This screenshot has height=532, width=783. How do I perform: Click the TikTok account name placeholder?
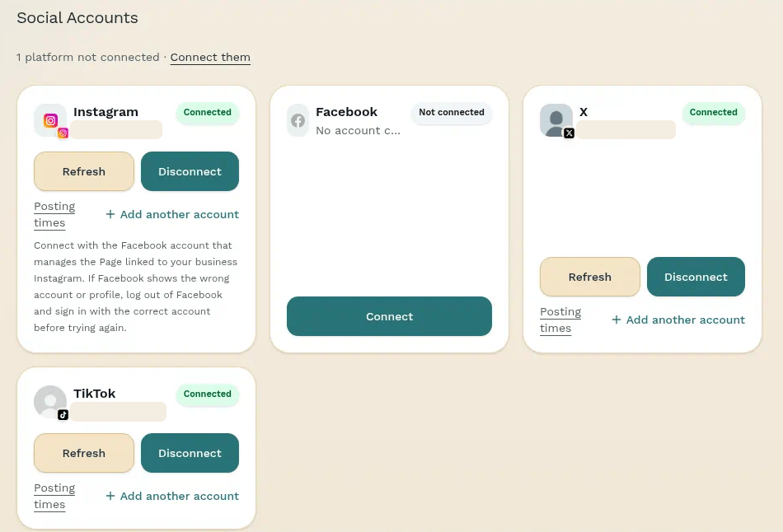click(119, 411)
